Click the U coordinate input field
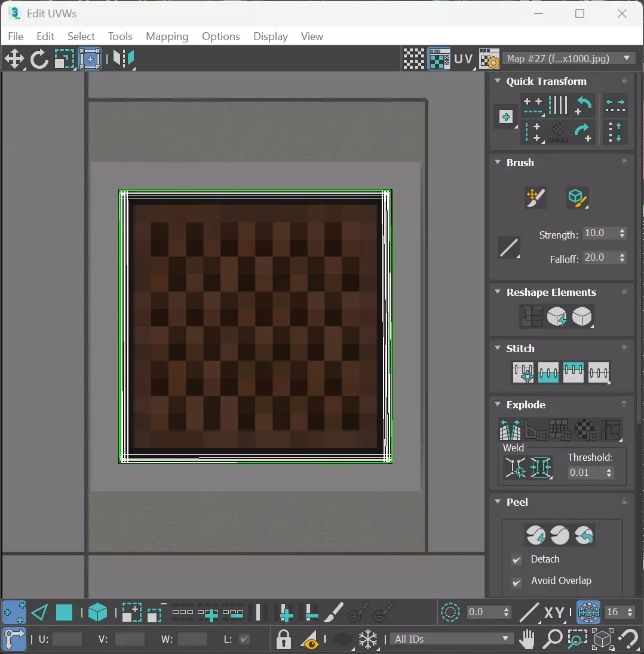The height and width of the screenshot is (654, 644). pyautogui.click(x=67, y=639)
